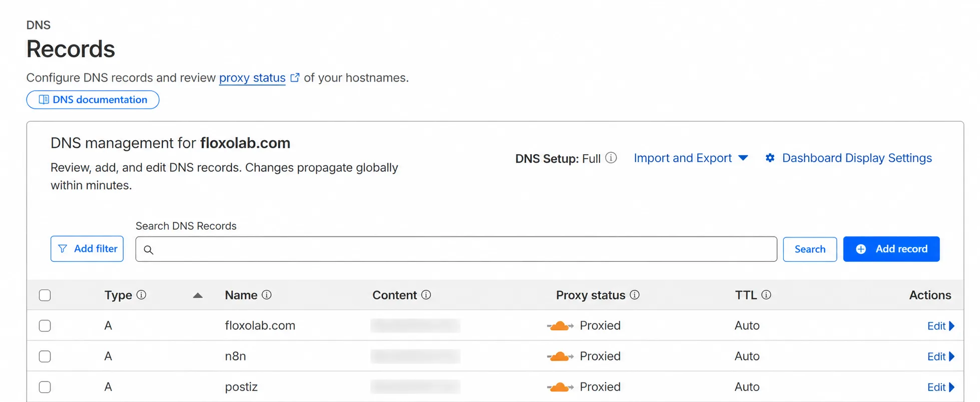
Task: Click the gear icon beside Dashboard Display Settings
Action: [x=770, y=158]
